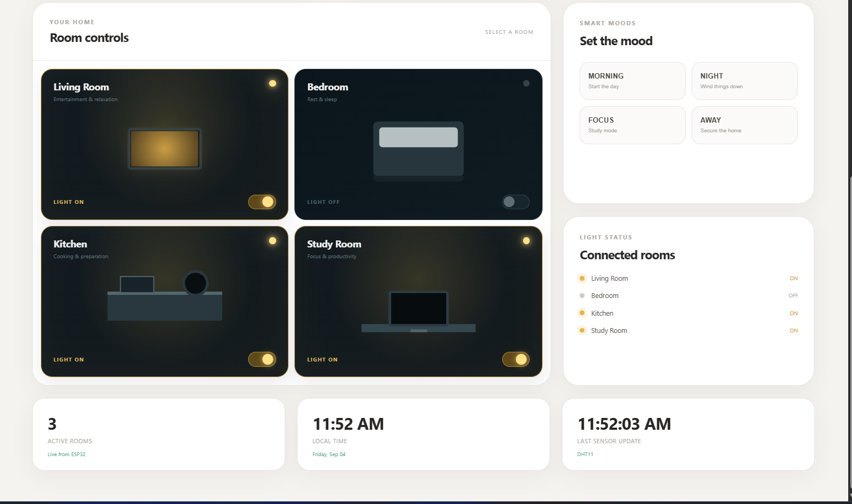Click the Bedroom bed illustration

pyautogui.click(x=418, y=151)
